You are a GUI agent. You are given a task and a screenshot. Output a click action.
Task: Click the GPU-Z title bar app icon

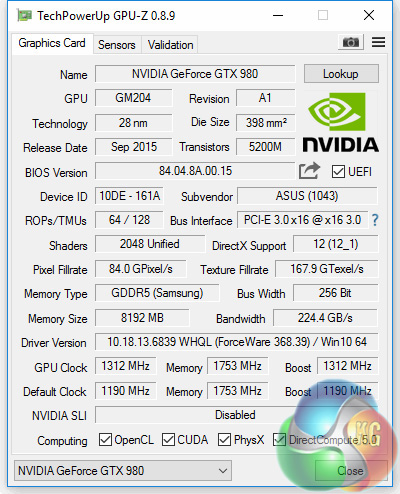coord(24,15)
